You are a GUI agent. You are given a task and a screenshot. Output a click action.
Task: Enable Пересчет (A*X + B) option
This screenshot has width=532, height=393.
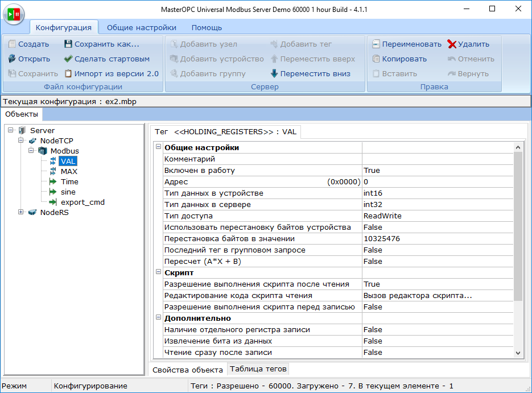point(398,261)
